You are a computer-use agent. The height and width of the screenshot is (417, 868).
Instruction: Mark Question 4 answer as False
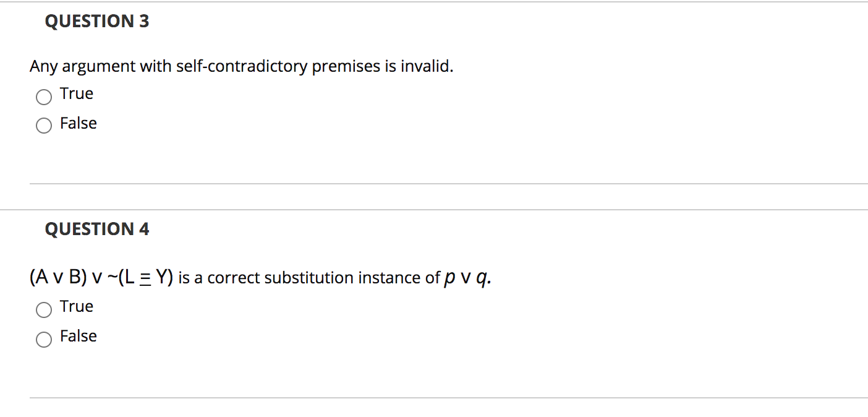(x=43, y=340)
